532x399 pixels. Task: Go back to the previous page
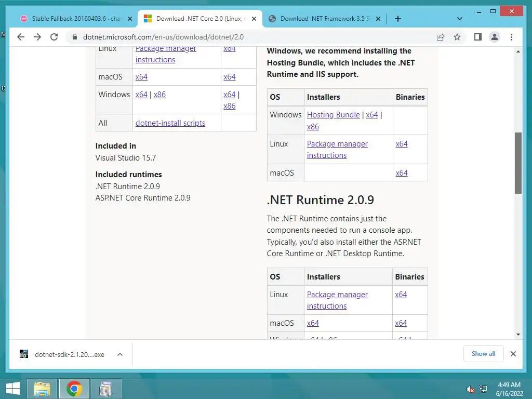[x=21, y=37]
